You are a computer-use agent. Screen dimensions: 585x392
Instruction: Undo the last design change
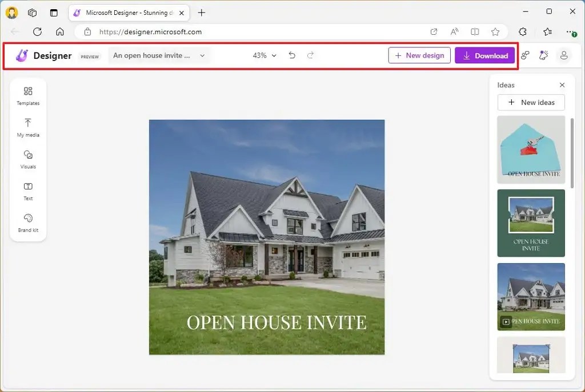coord(291,55)
